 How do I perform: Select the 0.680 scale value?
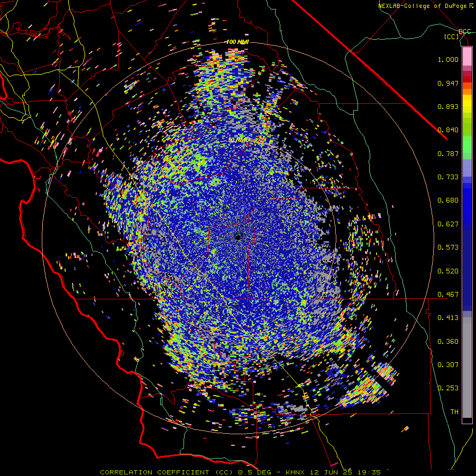[448, 200]
